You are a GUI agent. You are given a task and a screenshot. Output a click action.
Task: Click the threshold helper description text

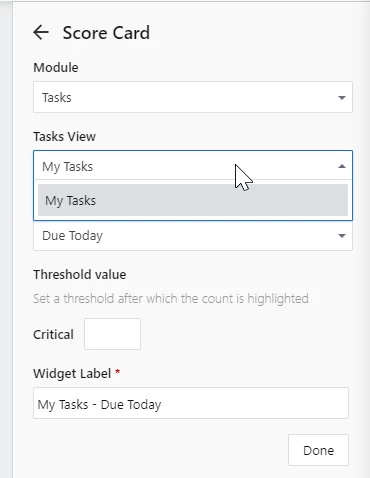171,298
